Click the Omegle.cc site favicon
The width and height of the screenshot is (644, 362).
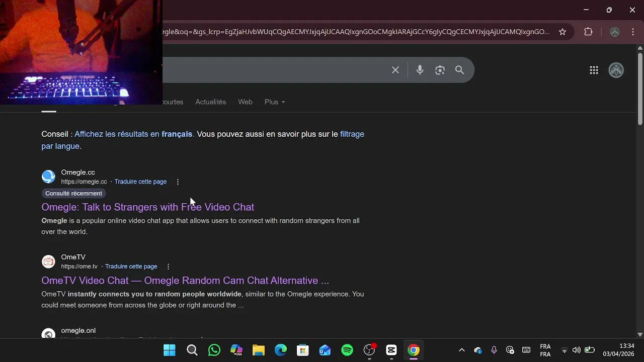tap(48, 176)
